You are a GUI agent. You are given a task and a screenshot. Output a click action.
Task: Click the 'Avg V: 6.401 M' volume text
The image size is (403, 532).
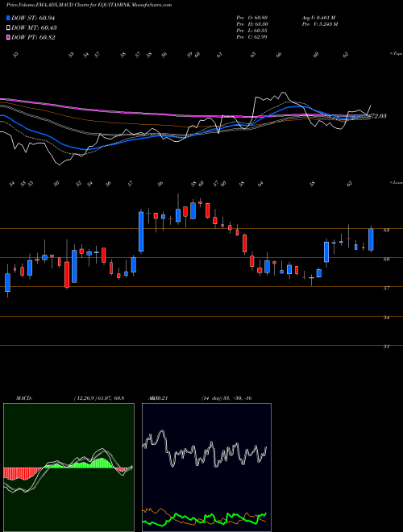[318, 18]
